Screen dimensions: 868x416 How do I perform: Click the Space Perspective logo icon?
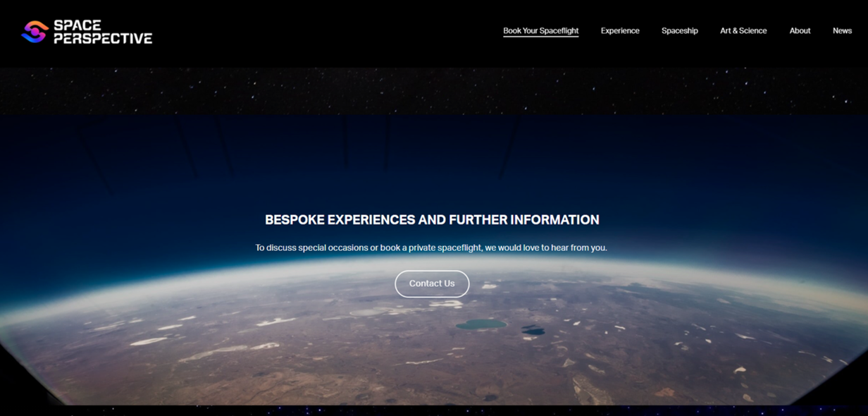(x=35, y=32)
